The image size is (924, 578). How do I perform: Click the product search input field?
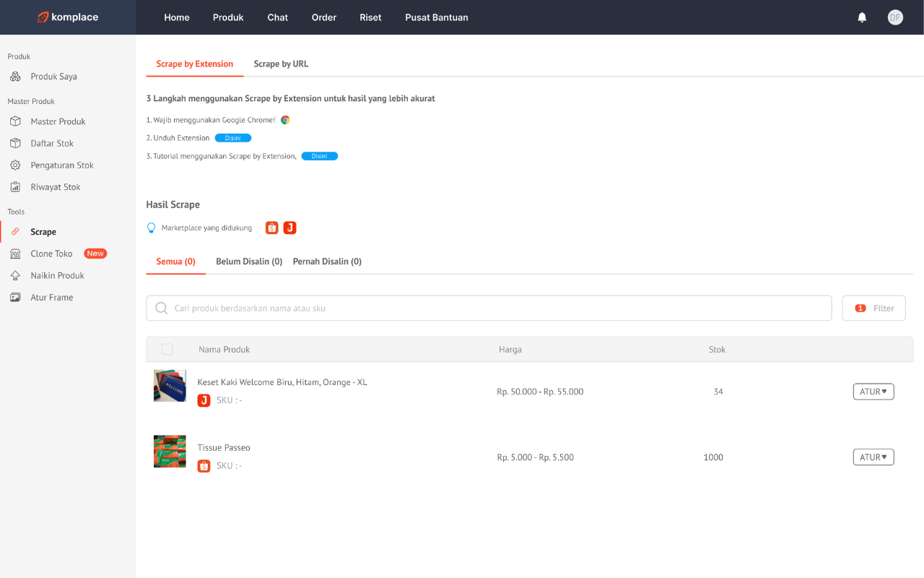tap(489, 308)
